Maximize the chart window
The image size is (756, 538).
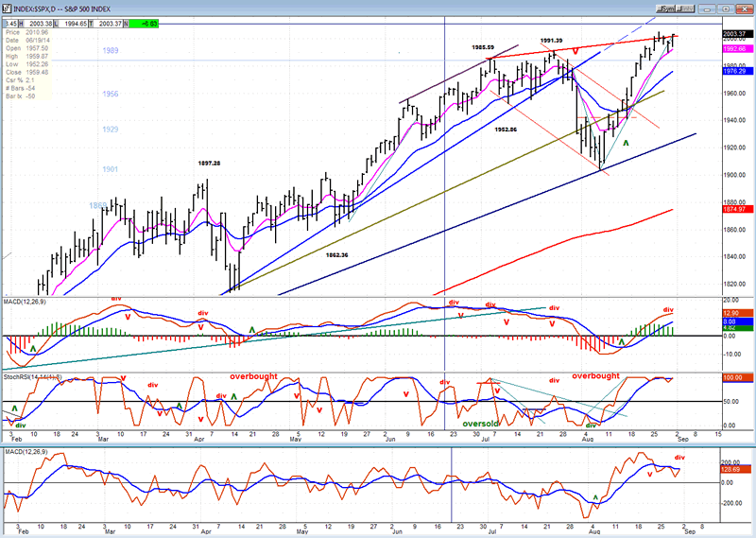pyautogui.click(x=727, y=7)
